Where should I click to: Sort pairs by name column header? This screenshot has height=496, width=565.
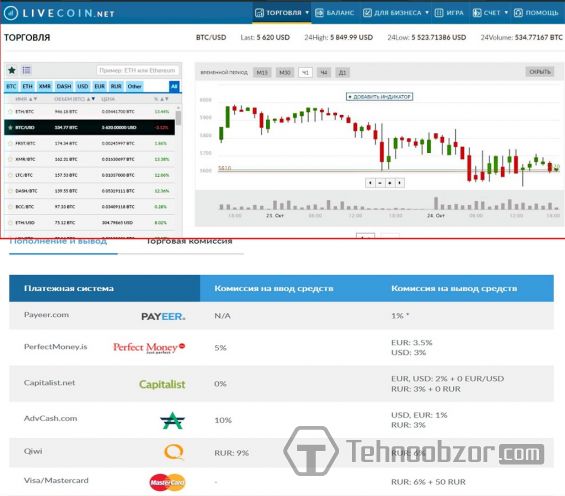[x=26, y=99]
